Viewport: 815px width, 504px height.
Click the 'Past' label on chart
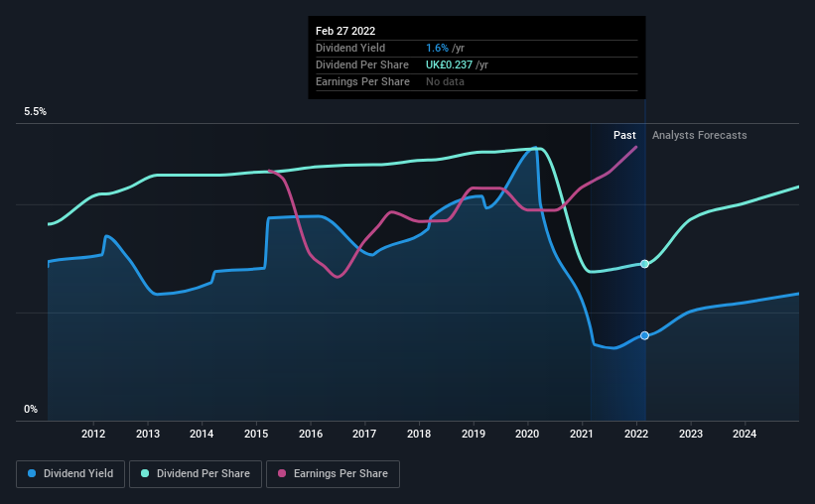coord(624,135)
